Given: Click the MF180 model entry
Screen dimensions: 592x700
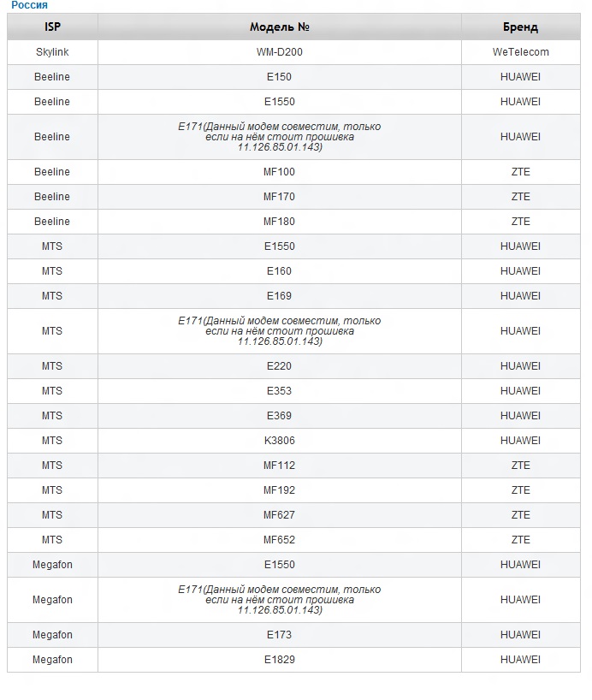Looking at the screenshot, I should (x=279, y=222).
